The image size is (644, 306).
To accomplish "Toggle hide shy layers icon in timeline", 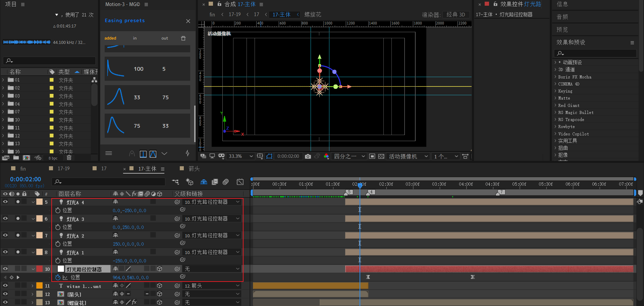I will point(204,182).
